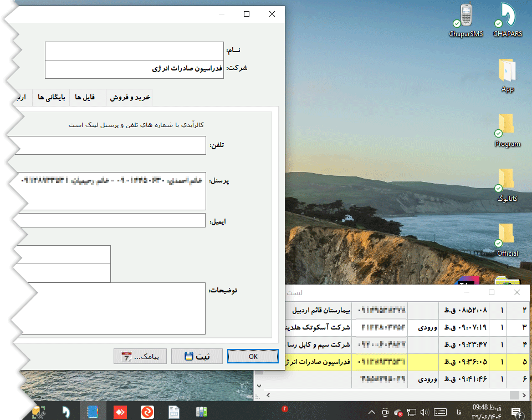Click the red AnyDesk icon in taskbar
The width and height of the screenshot is (532, 420).
(120, 412)
